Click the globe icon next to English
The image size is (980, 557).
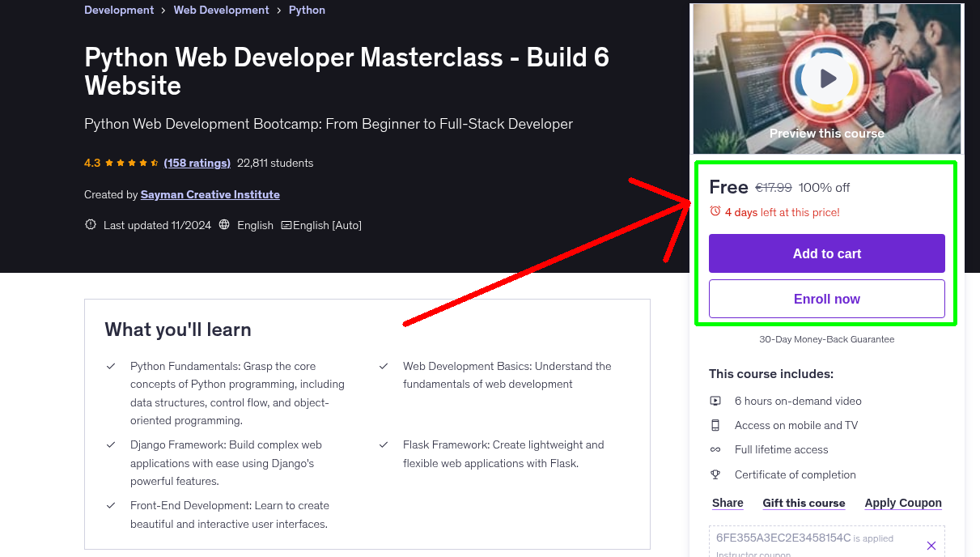coord(224,225)
